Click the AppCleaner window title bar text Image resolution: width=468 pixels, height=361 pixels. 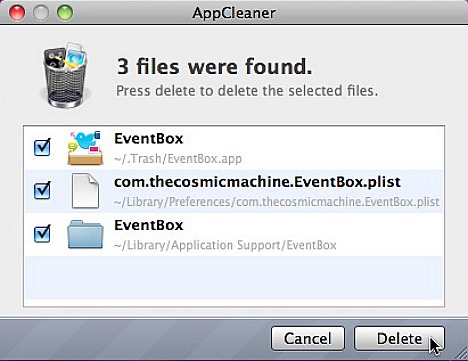(234, 13)
